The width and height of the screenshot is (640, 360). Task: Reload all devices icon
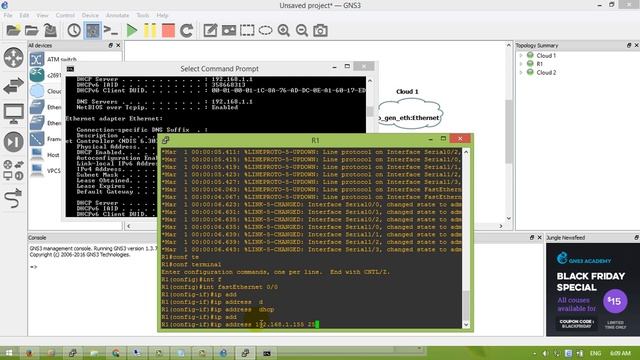(187, 30)
